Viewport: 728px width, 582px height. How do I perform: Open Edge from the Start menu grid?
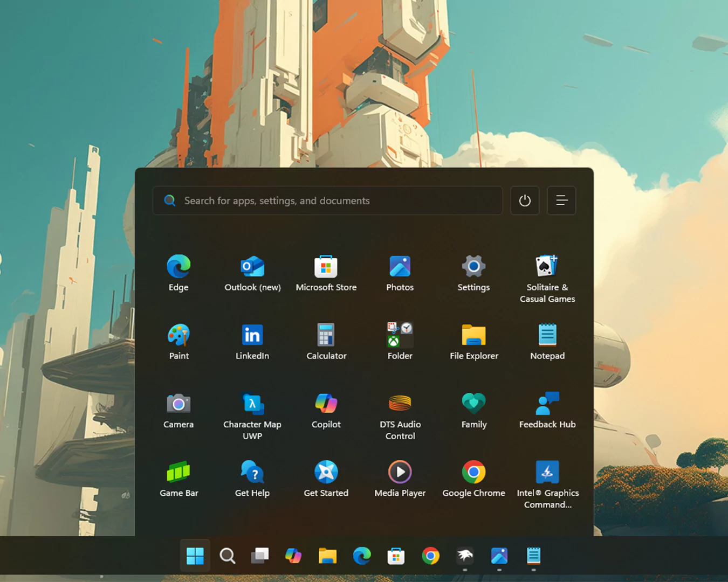178,273
